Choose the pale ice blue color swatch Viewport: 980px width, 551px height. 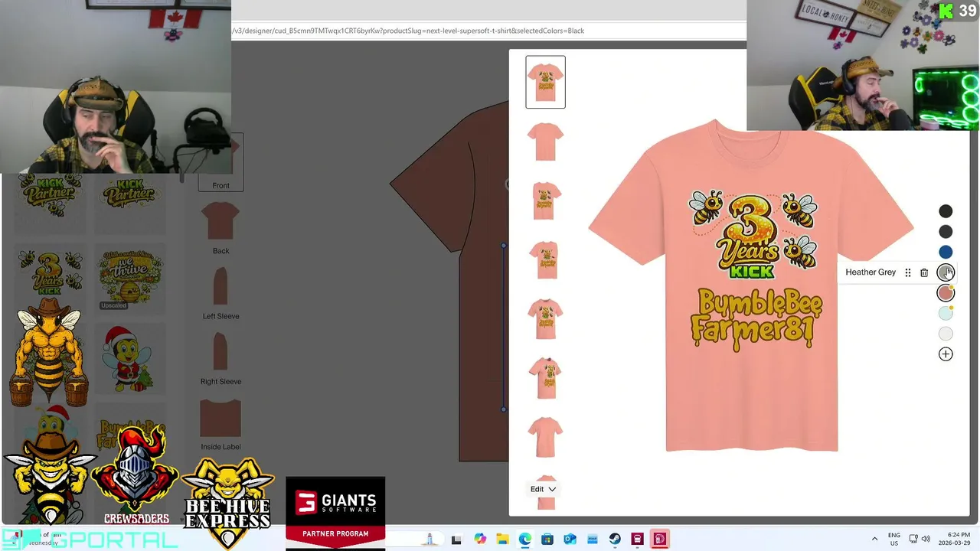coord(946,313)
